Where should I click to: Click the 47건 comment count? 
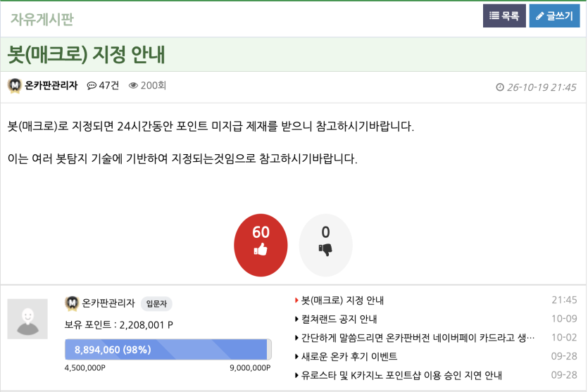(108, 86)
